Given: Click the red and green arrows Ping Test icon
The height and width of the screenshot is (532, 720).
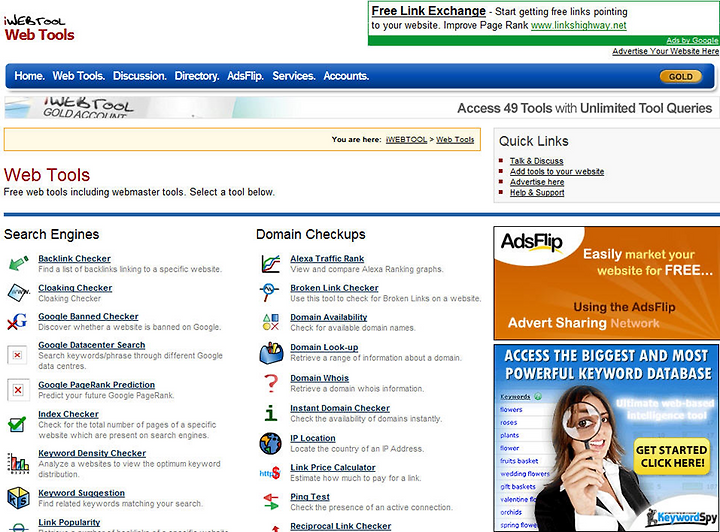Looking at the screenshot, I should point(271,502).
